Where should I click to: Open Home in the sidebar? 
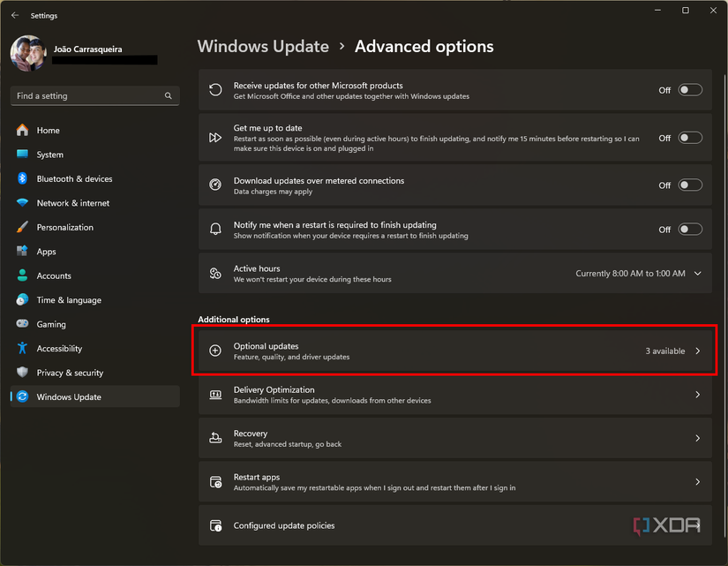(x=94, y=130)
